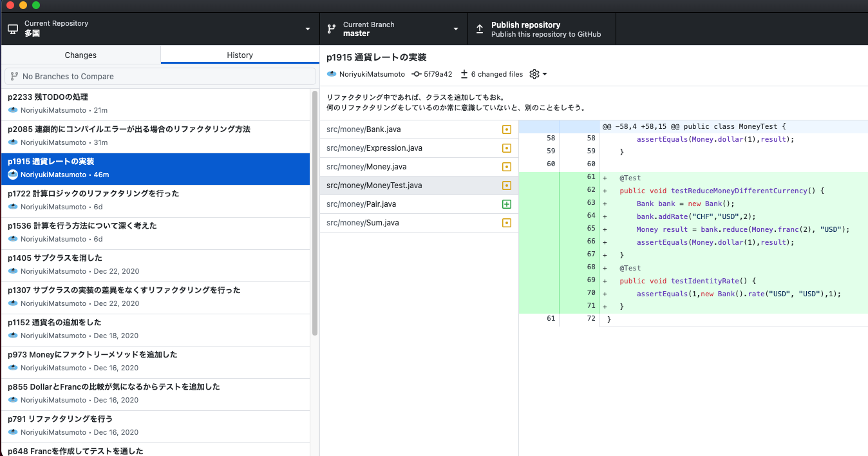The width and height of the screenshot is (868, 456).
Task: Click modified status icon for Expression.java
Action: coord(507,148)
